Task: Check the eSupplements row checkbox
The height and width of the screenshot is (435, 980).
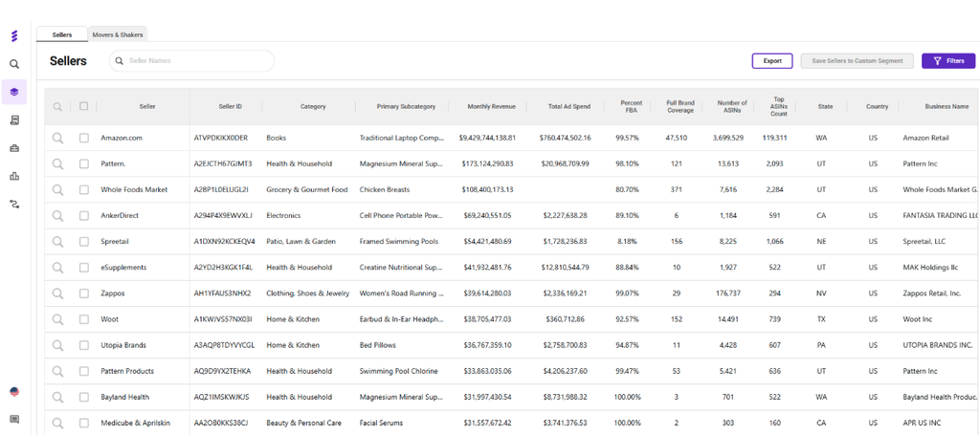Action: pos(84,267)
